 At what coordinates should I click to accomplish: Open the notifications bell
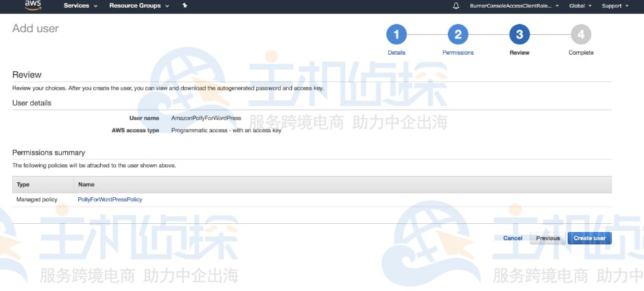(x=456, y=6)
